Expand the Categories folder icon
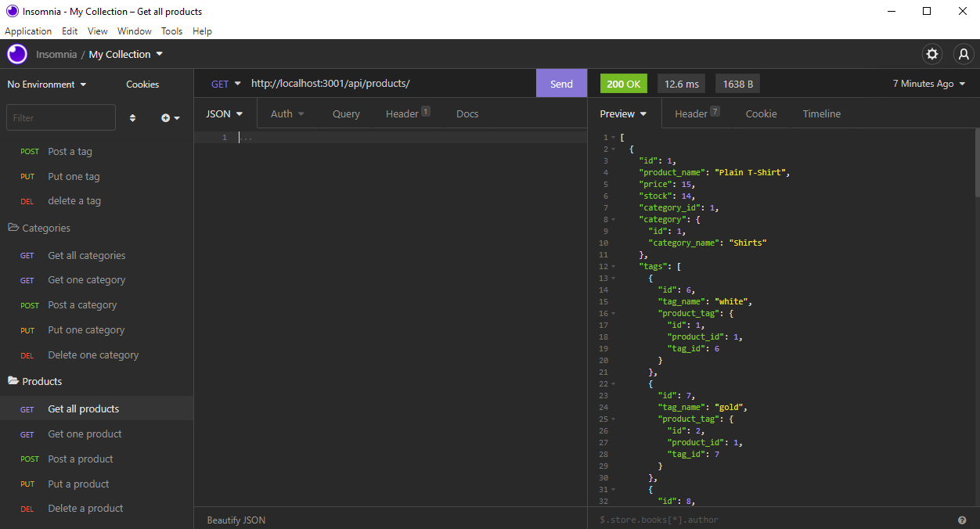 pyautogui.click(x=13, y=228)
